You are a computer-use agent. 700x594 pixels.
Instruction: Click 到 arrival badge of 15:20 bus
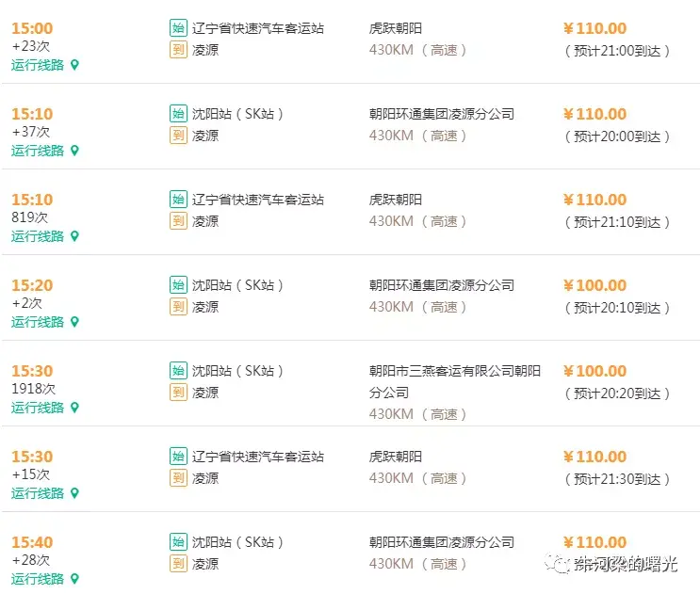(x=178, y=306)
